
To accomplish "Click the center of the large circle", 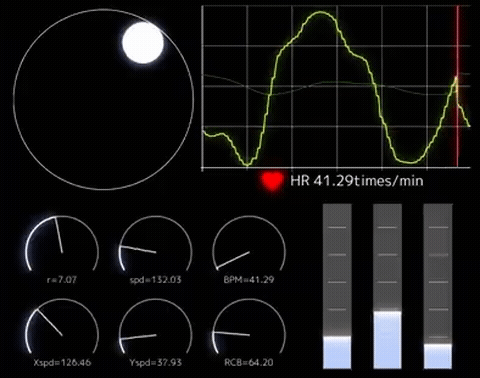I will [x=104, y=99].
